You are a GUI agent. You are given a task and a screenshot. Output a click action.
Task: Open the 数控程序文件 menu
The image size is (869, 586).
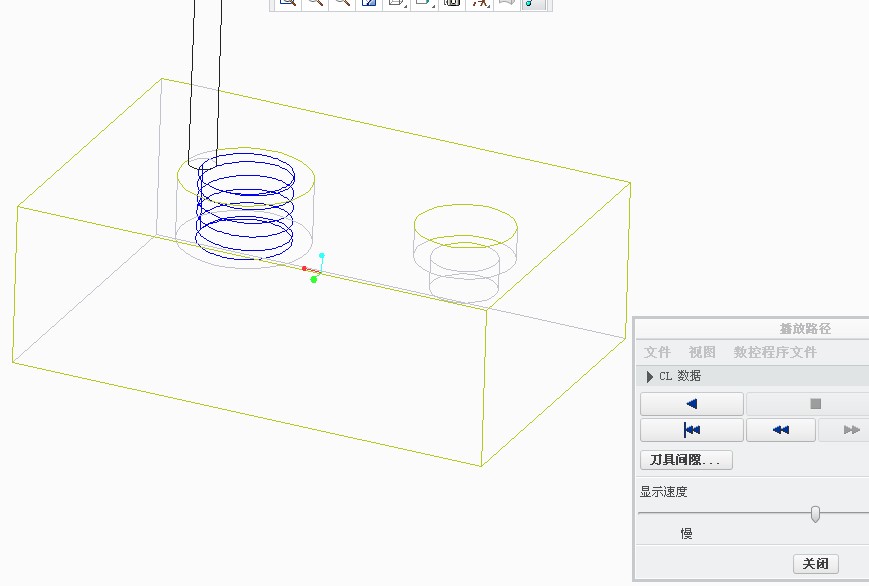(775, 352)
